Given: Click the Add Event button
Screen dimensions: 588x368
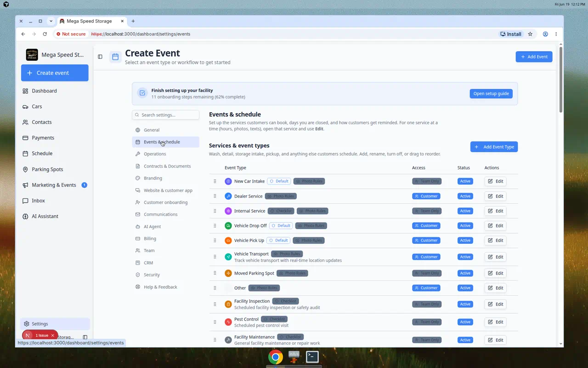Looking at the screenshot, I should pyautogui.click(x=534, y=57).
